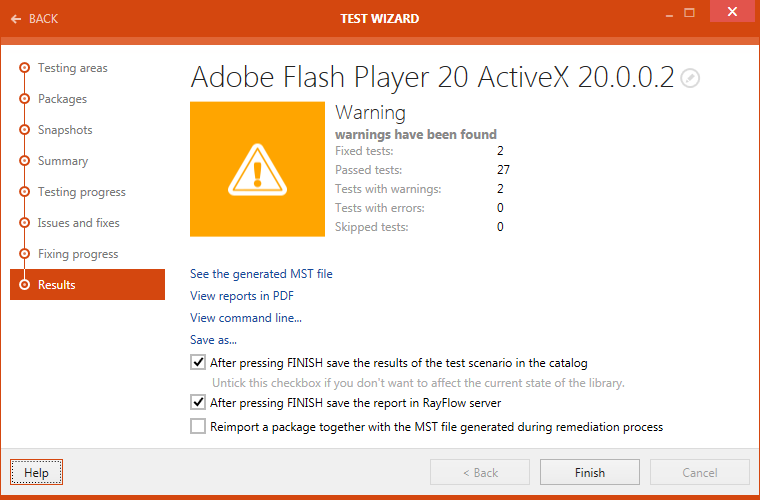This screenshot has width=760, height=500.
Task: Open View reports in PDF link
Action: point(242,296)
